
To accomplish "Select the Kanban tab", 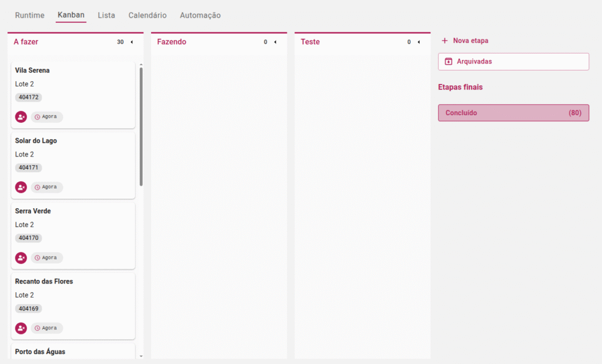I will point(71,15).
